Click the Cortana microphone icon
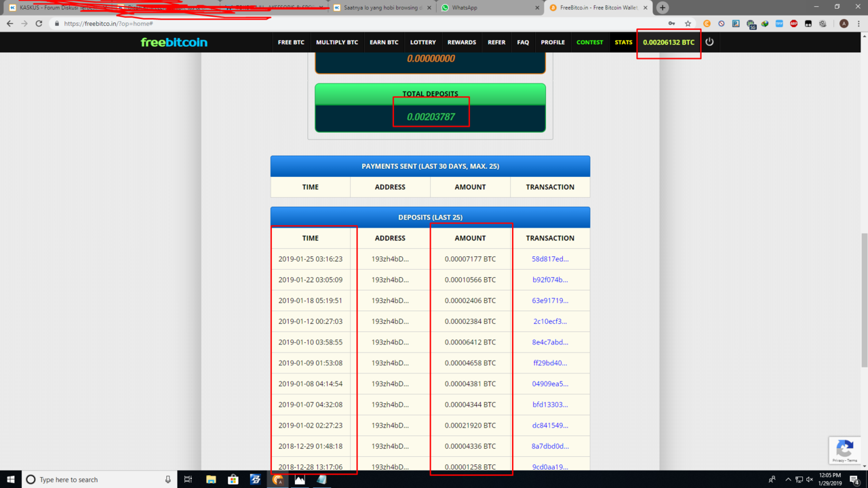The image size is (868, 488). [x=167, y=479]
